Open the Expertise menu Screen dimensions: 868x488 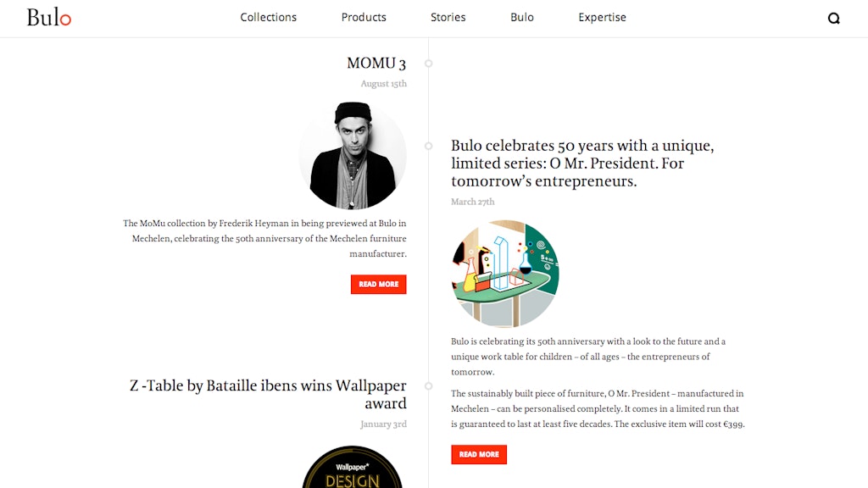pos(602,18)
